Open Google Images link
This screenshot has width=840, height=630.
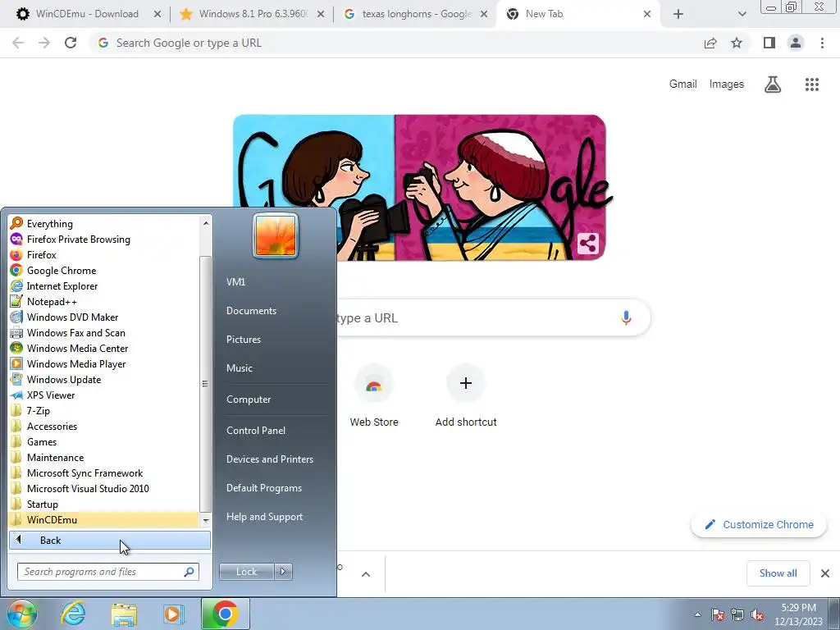[x=727, y=84]
